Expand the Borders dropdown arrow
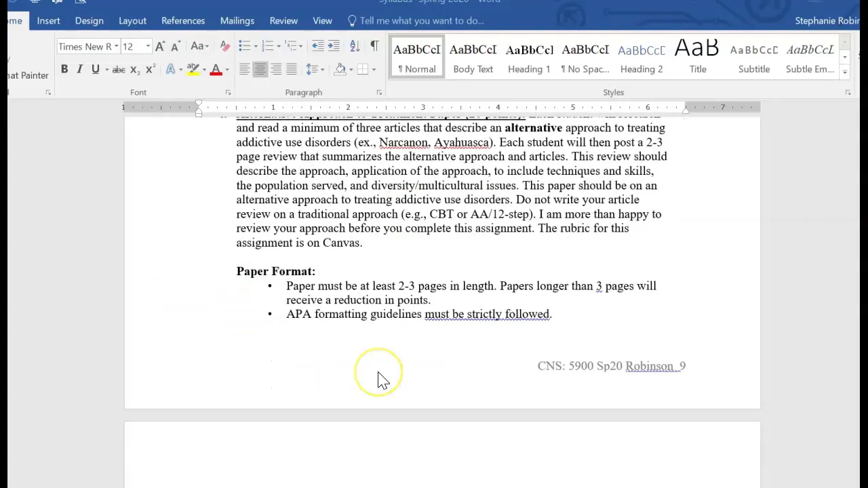Viewport: 868px width, 488px height. pos(374,70)
